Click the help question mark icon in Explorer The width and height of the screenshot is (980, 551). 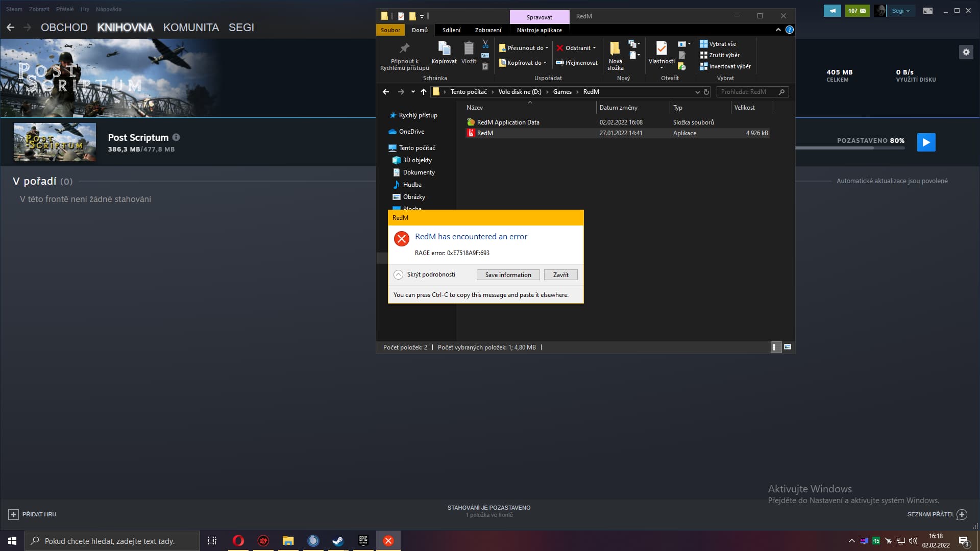click(790, 30)
